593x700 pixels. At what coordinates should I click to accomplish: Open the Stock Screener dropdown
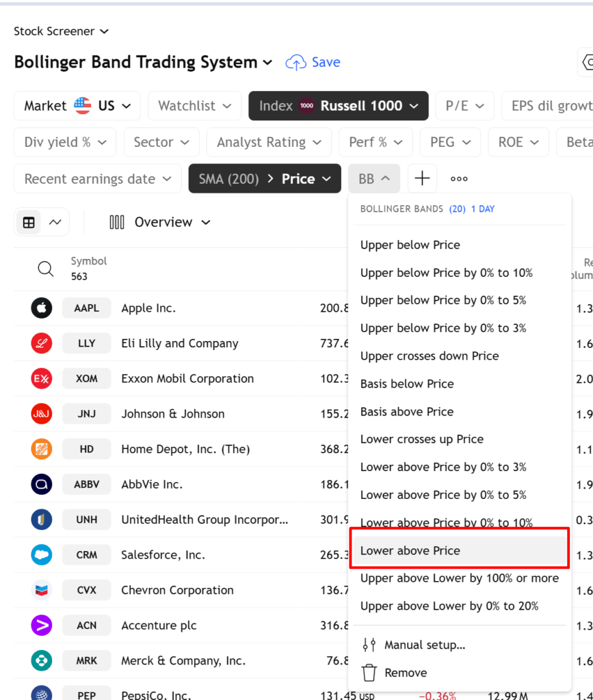point(61,31)
